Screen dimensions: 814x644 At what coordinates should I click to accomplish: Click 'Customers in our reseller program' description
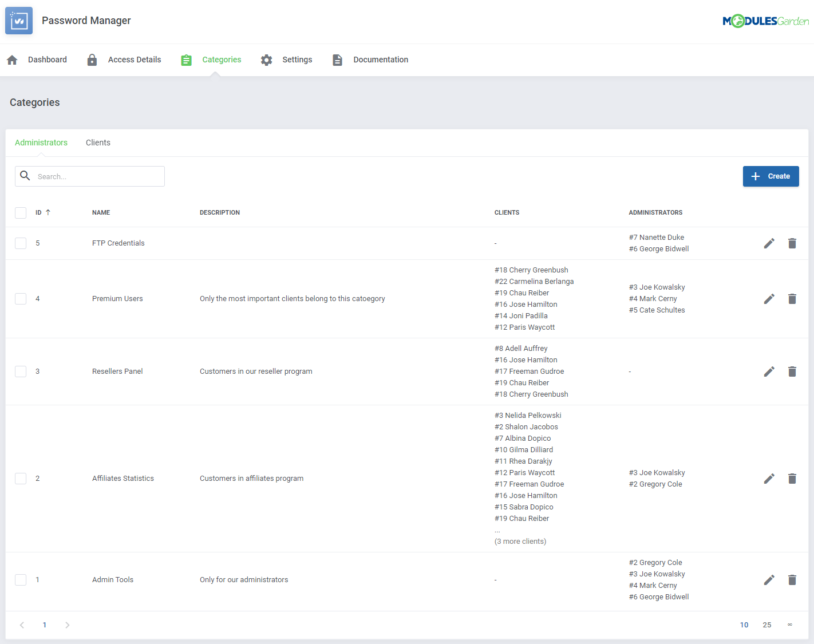256,372
